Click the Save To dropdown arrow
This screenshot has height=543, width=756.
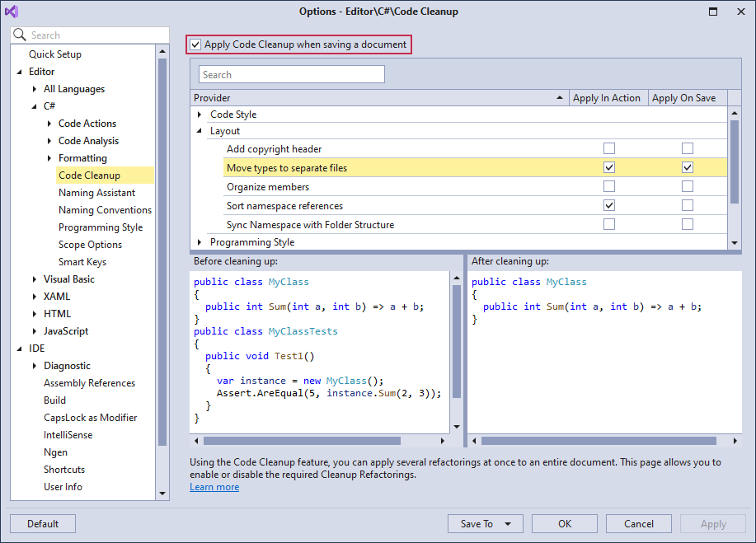pos(508,524)
